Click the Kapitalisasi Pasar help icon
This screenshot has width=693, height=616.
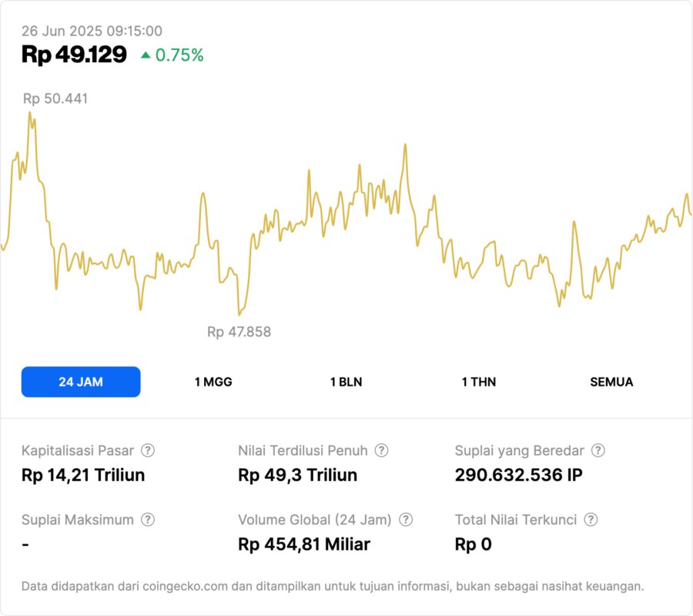coord(148,450)
